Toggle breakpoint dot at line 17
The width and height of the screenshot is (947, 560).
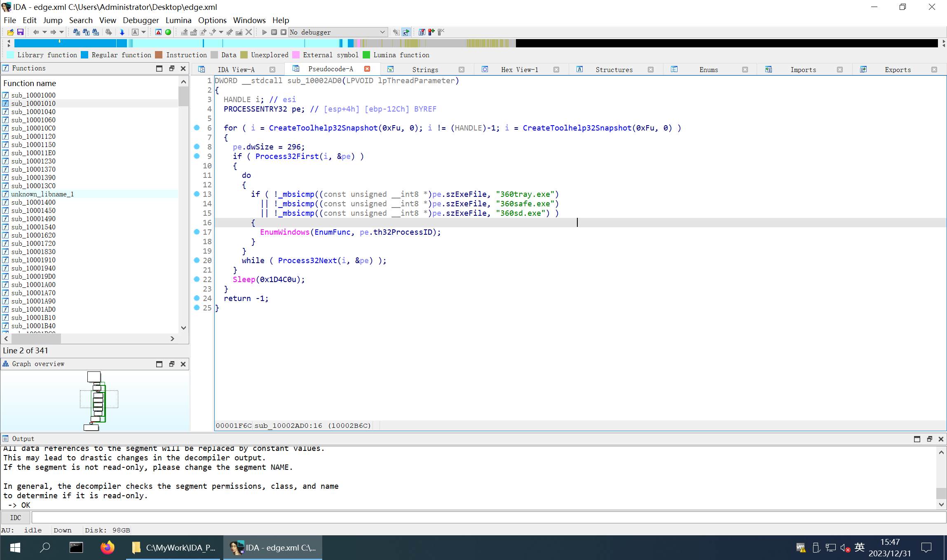click(x=197, y=232)
